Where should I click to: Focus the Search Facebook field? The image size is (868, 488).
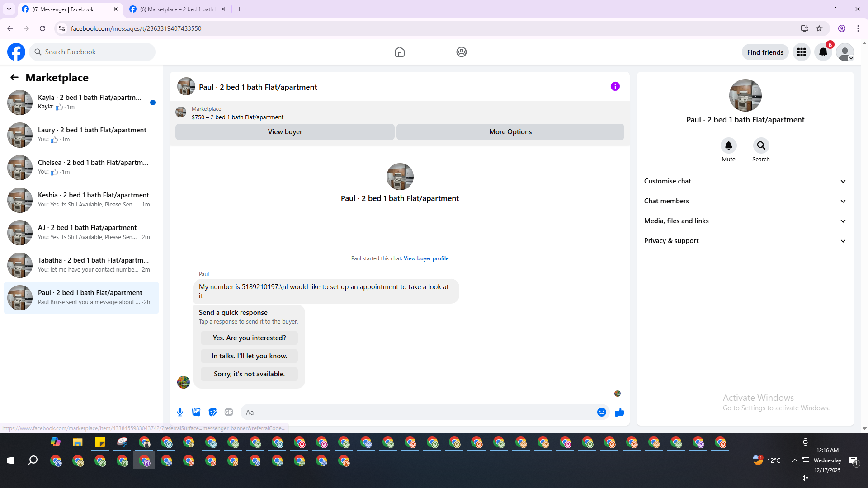pos(92,52)
